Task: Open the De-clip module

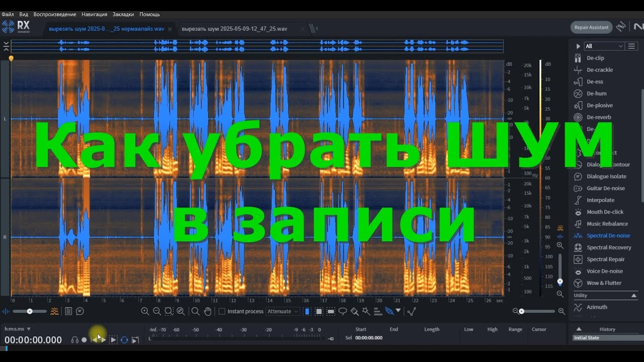Action: coord(595,58)
